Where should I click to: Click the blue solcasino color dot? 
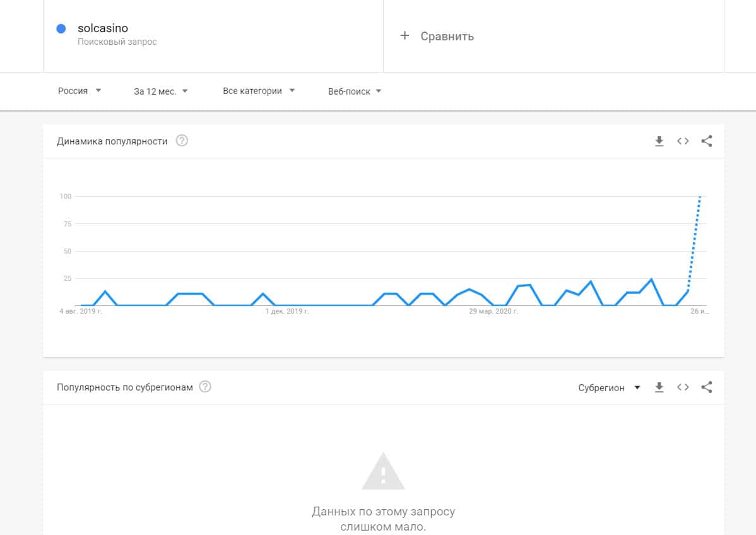[61, 28]
